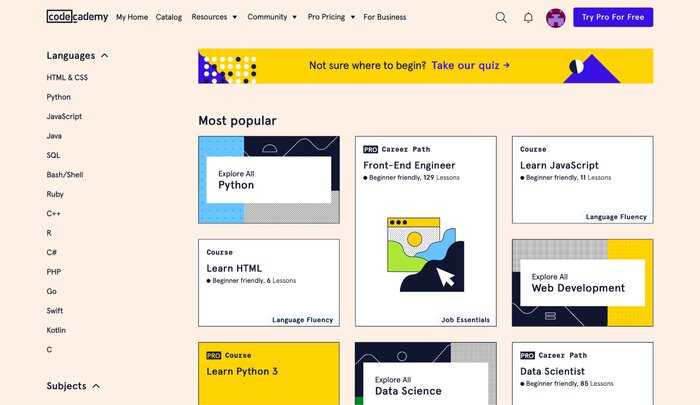This screenshot has height=405, width=700.
Task: Select Bash/Shell in Languages list
Action: point(65,175)
